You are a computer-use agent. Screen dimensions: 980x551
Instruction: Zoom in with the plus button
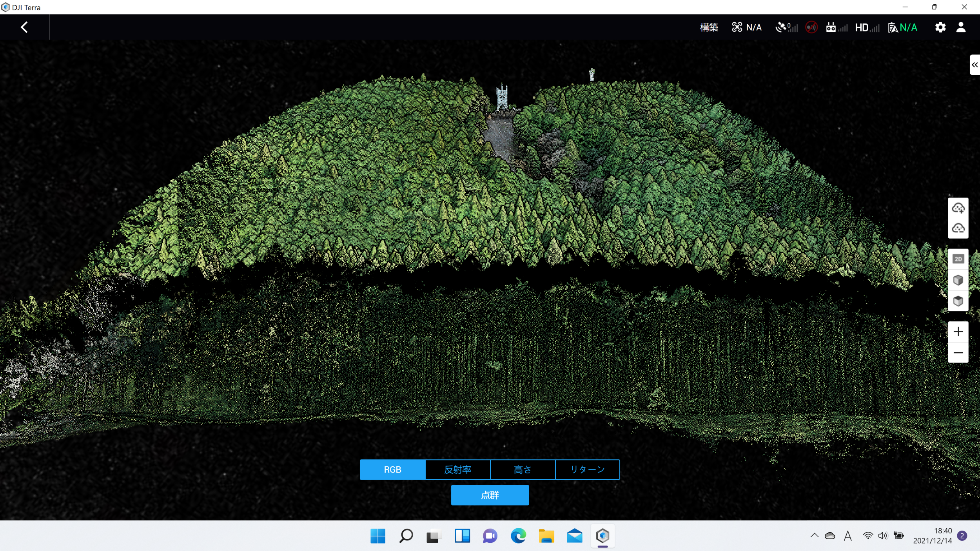click(958, 332)
